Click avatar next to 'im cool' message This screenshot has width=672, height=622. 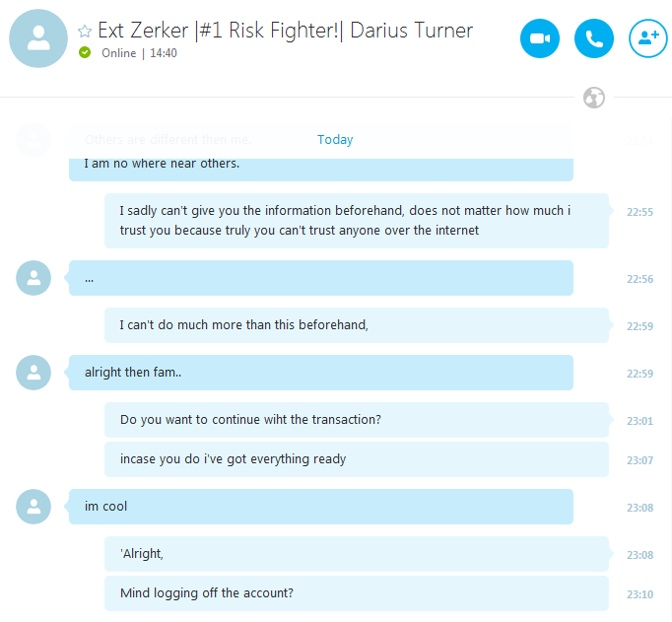point(34,507)
